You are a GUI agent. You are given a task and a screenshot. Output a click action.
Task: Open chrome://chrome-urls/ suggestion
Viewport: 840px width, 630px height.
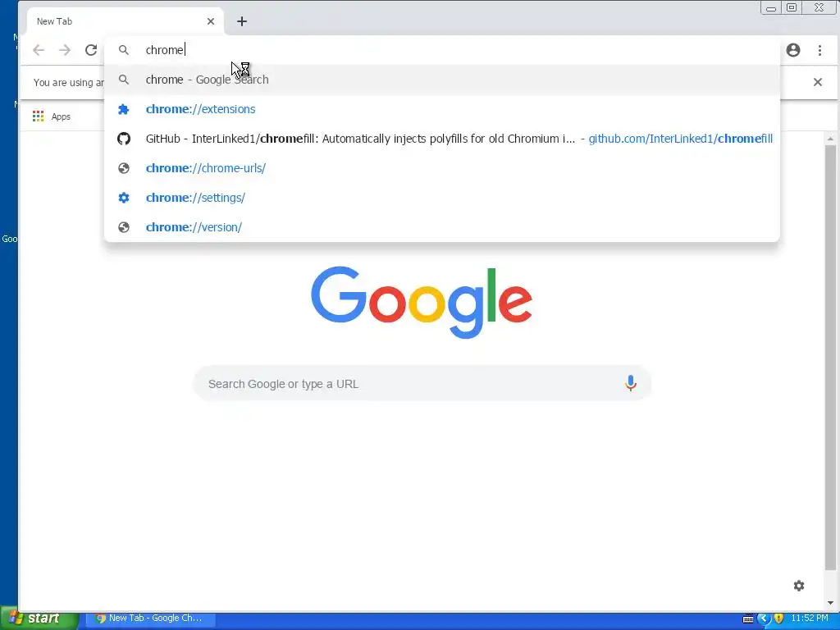(442, 168)
